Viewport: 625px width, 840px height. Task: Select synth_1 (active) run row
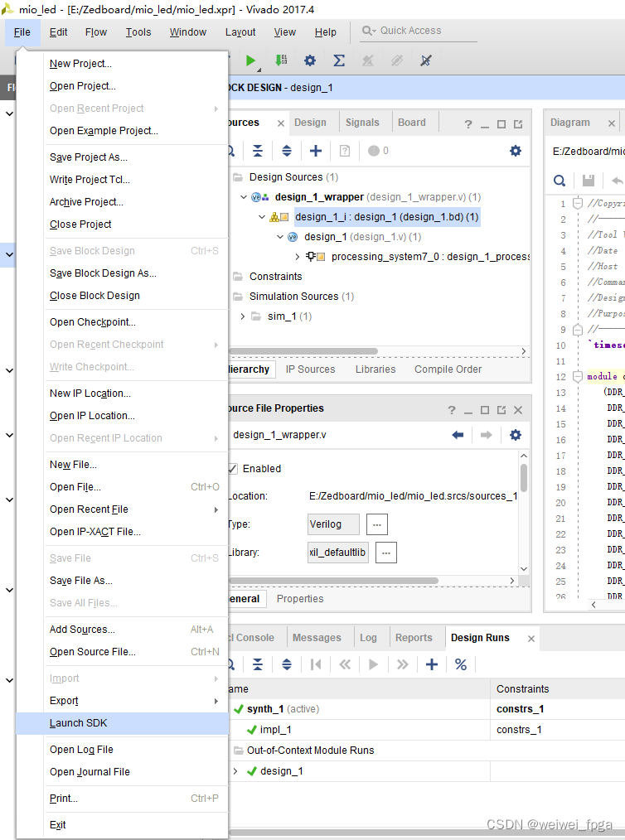[x=426, y=709]
